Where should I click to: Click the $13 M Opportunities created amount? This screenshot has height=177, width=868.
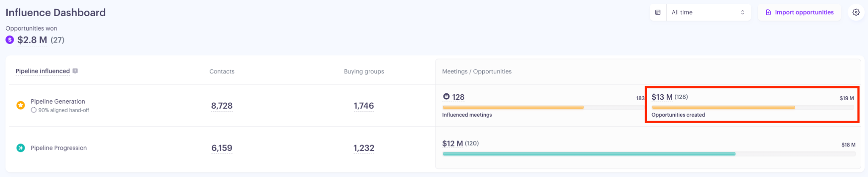(662, 97)
